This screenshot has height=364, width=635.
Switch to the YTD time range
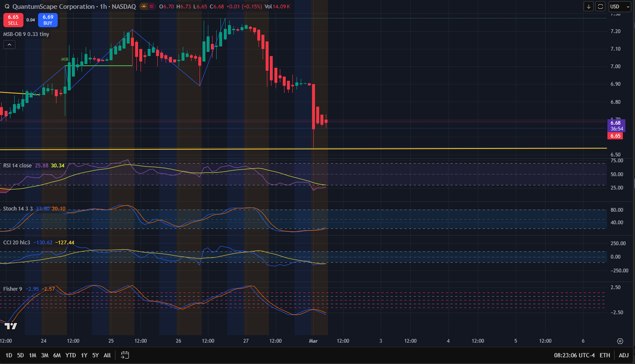point(70,355)
